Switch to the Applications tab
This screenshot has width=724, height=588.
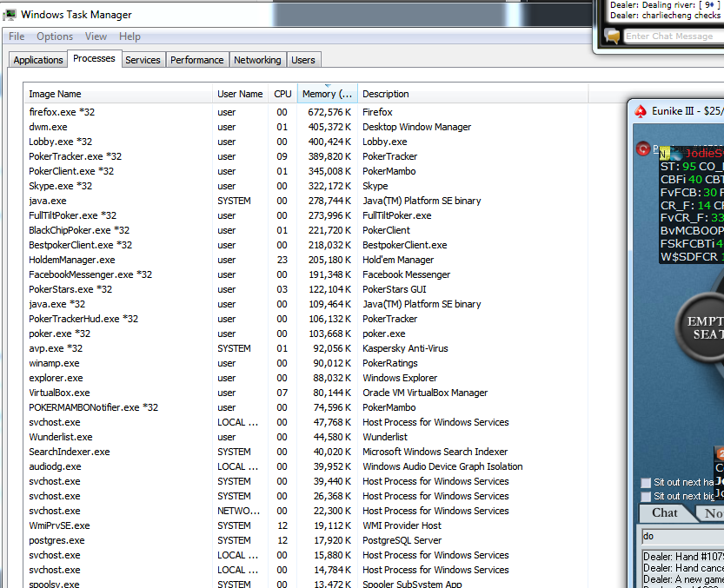tap(38, 60)
